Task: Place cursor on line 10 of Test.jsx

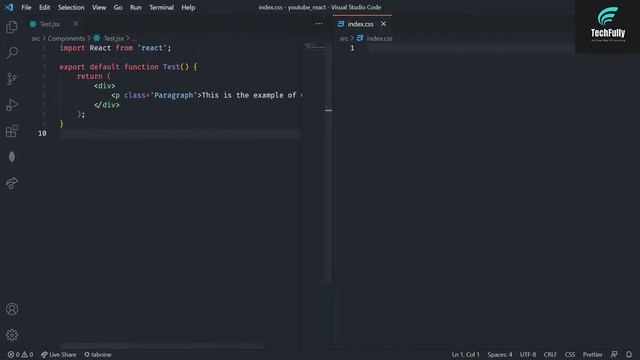Action: [x=180, y=133]
